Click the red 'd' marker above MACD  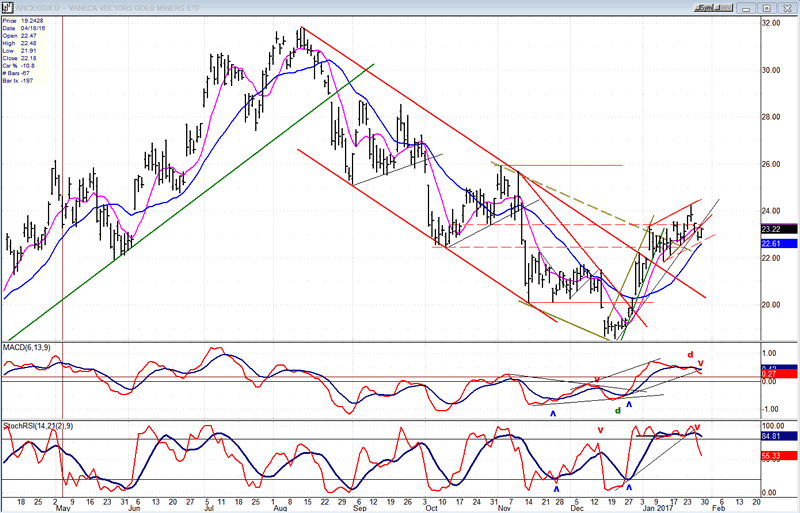[x=689, y=354]
